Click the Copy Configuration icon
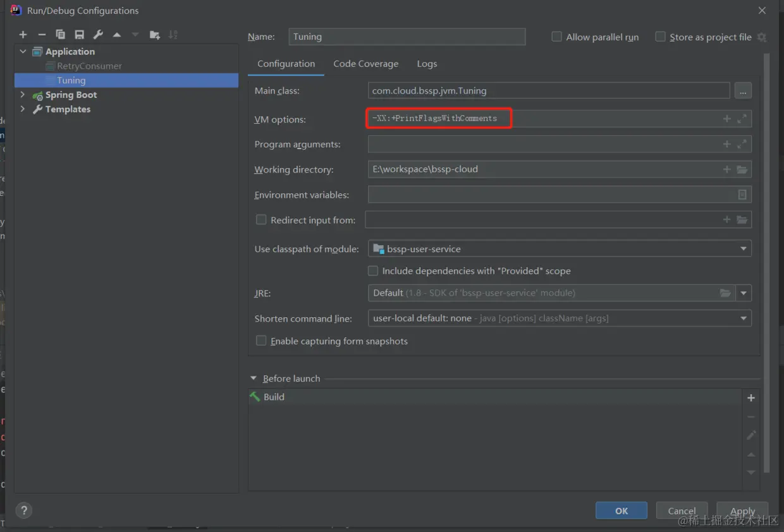 (x=61, y=35)
